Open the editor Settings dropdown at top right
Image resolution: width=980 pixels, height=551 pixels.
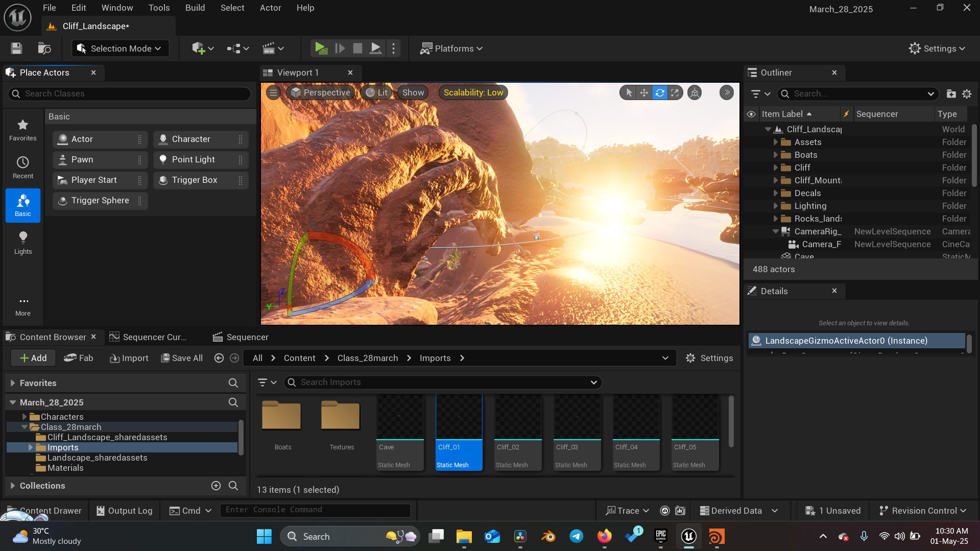pyautogui.click(x=937, y=49)
